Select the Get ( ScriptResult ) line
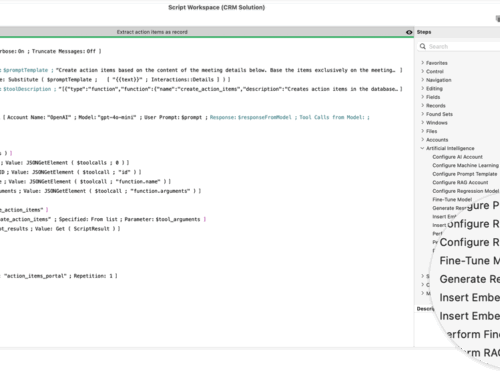The height and width of the screenshot is (383, 500). [60, 229]
